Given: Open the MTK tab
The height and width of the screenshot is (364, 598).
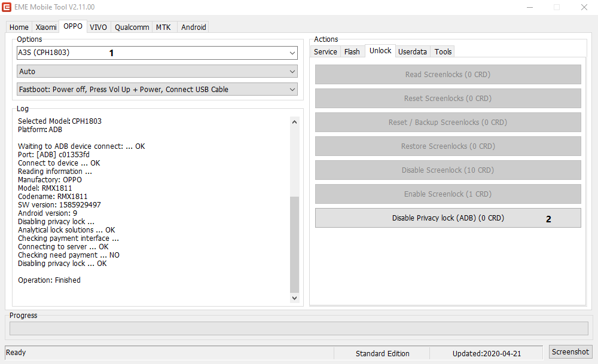Looking at the screenshot, I should 164,27.
